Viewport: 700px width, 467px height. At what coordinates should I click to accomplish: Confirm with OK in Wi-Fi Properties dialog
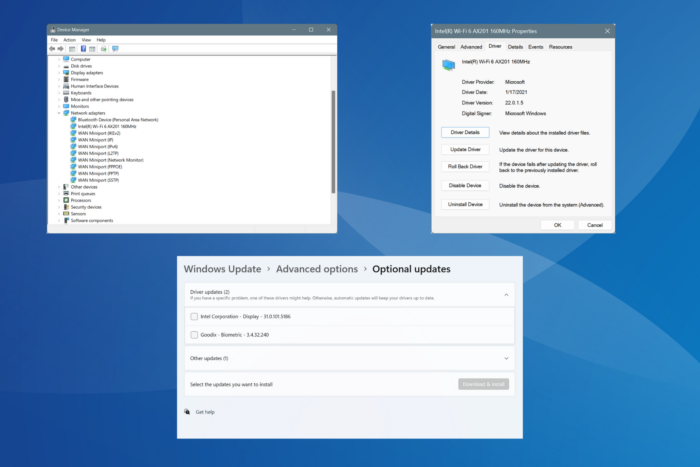(558, 225)
